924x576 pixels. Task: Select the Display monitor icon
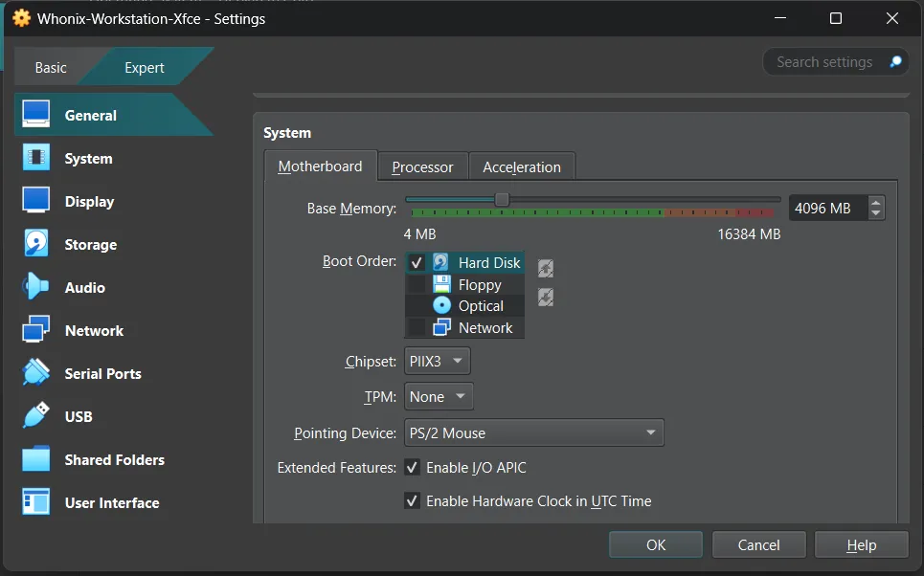pos(36,202)
